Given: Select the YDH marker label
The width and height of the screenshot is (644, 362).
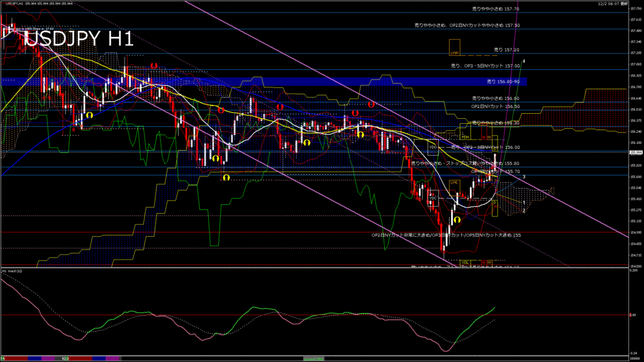Looking at the screenshot, I should click(465, 136).
